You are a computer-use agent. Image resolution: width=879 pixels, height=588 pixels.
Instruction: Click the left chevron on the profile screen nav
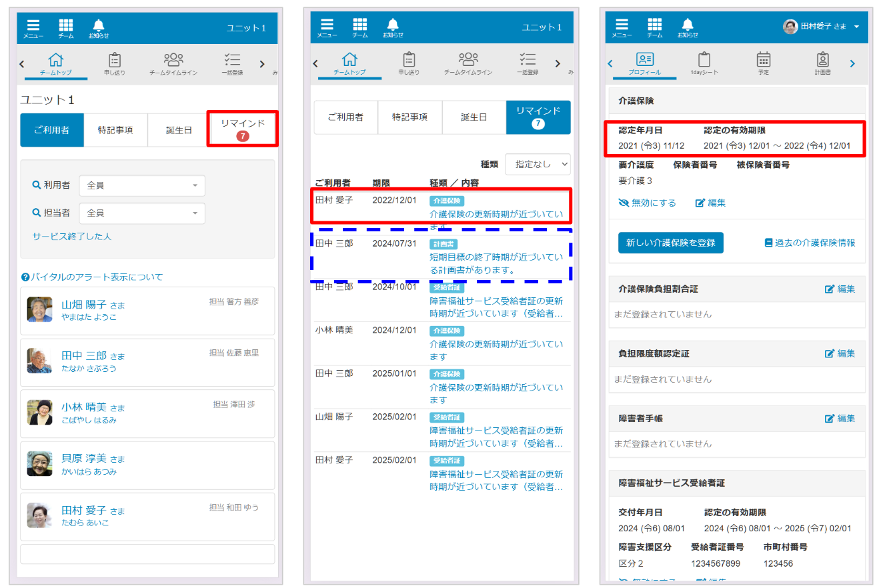610,64
